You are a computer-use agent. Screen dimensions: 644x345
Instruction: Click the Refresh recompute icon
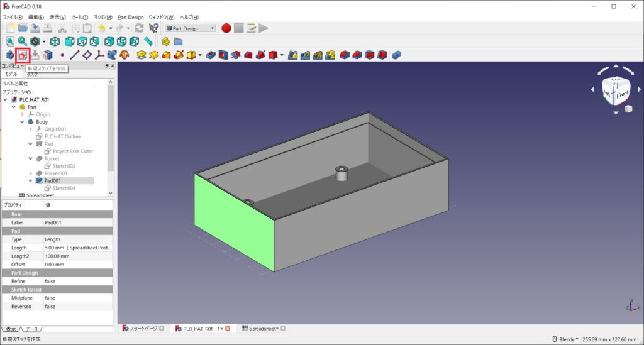coord(139,28)
